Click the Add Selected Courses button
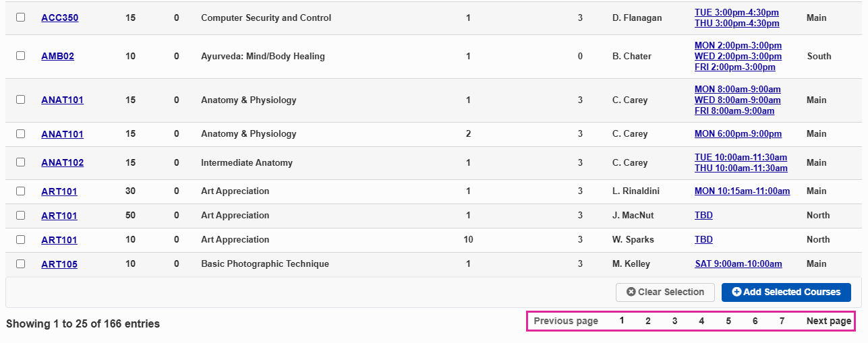The width and height of the screenshot is (868, 343). (786, 292)
